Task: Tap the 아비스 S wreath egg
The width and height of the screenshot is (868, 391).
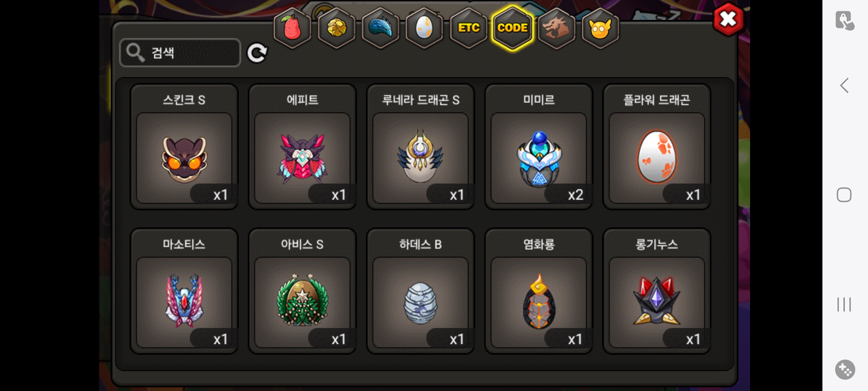Action: [302, 291]
